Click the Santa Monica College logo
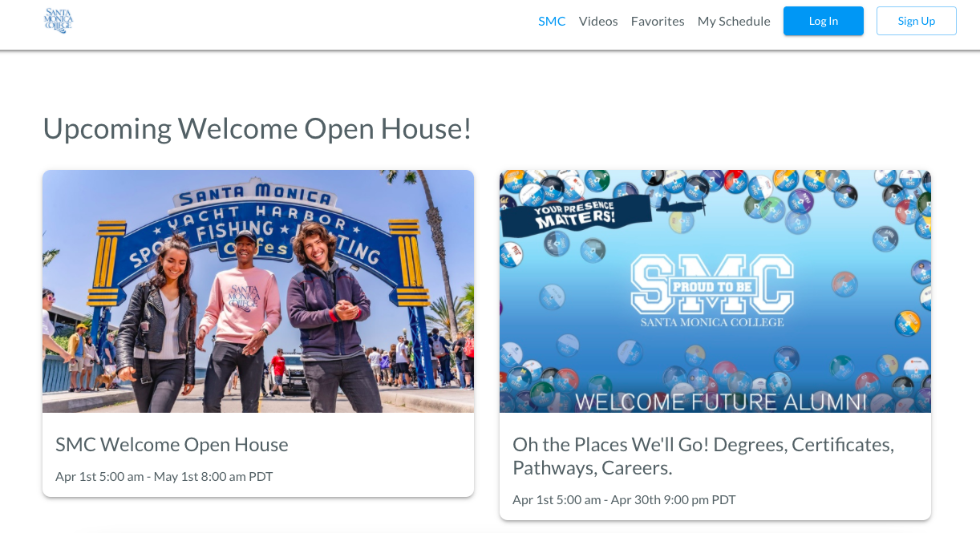 pos(58,21)
